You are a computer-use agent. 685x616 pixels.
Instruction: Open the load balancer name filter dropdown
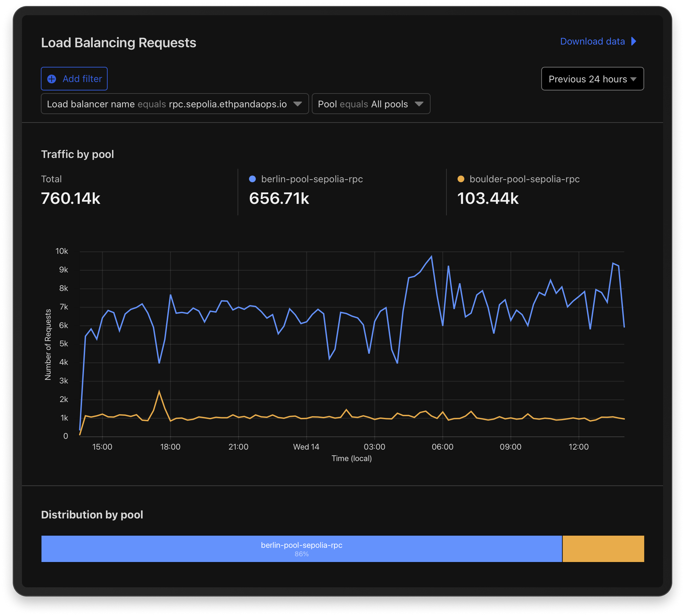(175, 104)
